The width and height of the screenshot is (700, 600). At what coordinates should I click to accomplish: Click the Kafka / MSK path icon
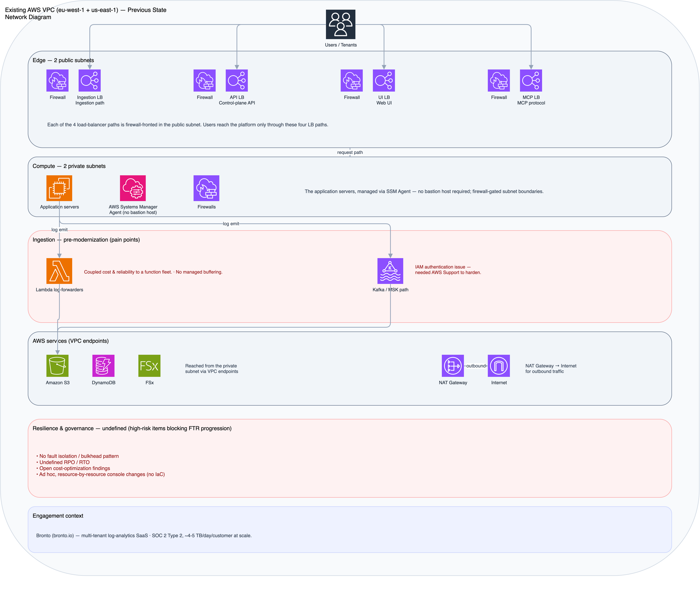point(390,271)
